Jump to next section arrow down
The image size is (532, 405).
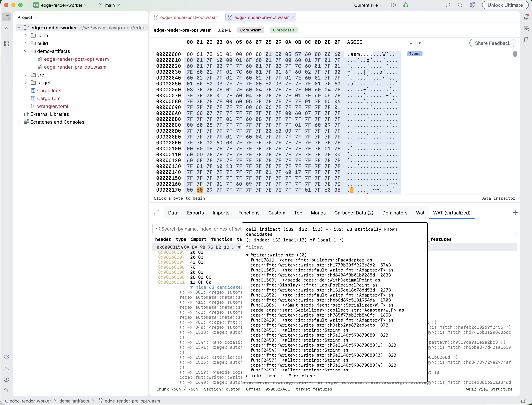tap(419, 43)
